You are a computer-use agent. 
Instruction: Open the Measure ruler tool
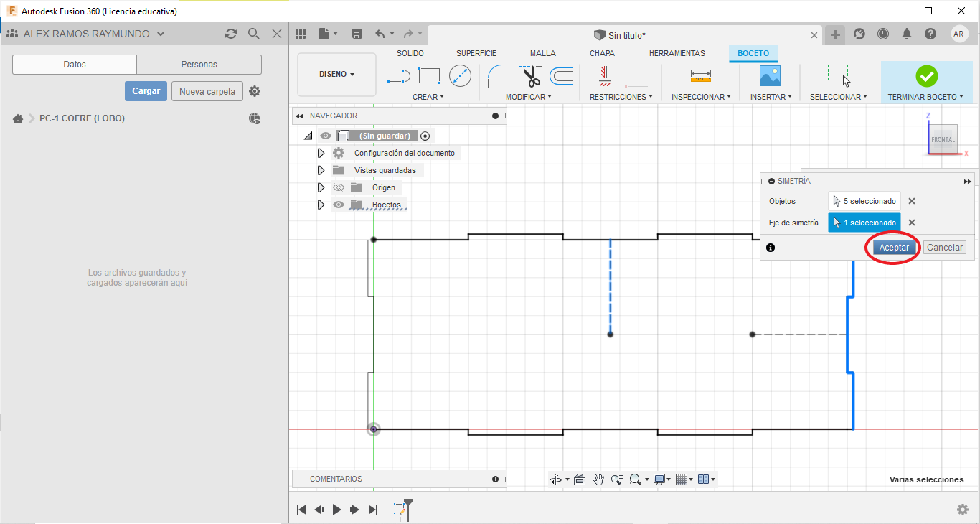pos(701,76)
